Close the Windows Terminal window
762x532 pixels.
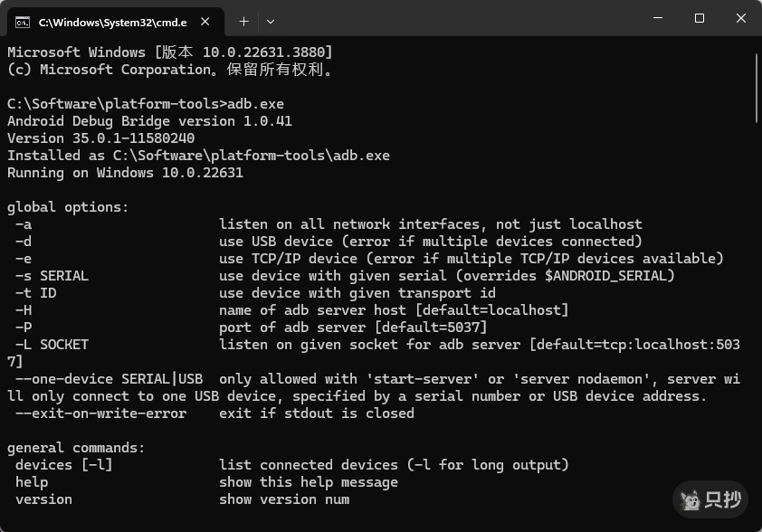(x=741, y=18)
